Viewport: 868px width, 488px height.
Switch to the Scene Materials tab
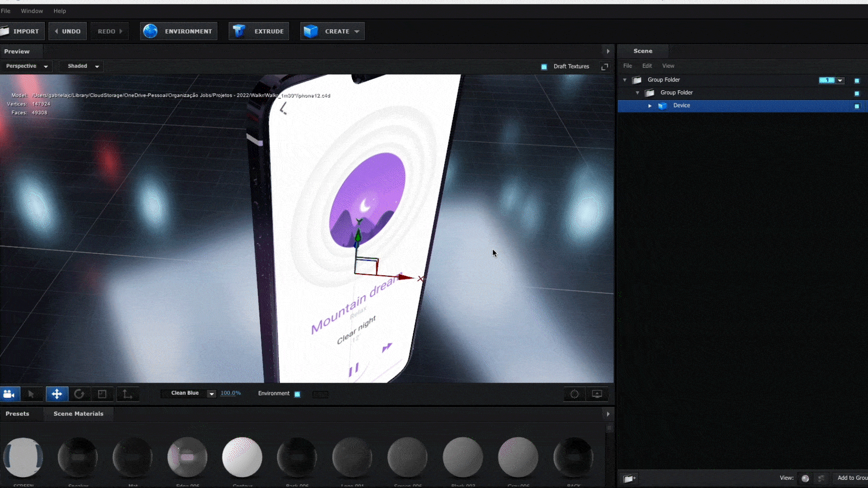pyautogui.click(x=79, y=414)
